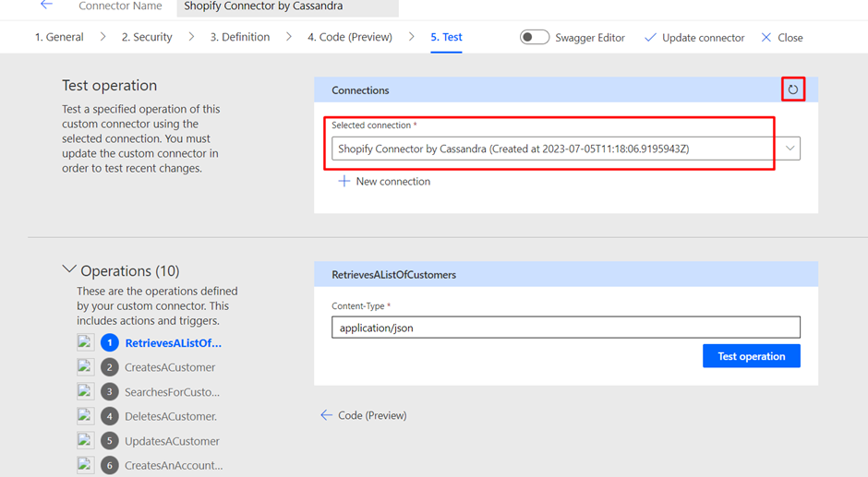This screenshot has width=868, height=477.
Task: Select the CreatesAnAccount... operation
Action: pyautogui.click(x=174, y=465)
